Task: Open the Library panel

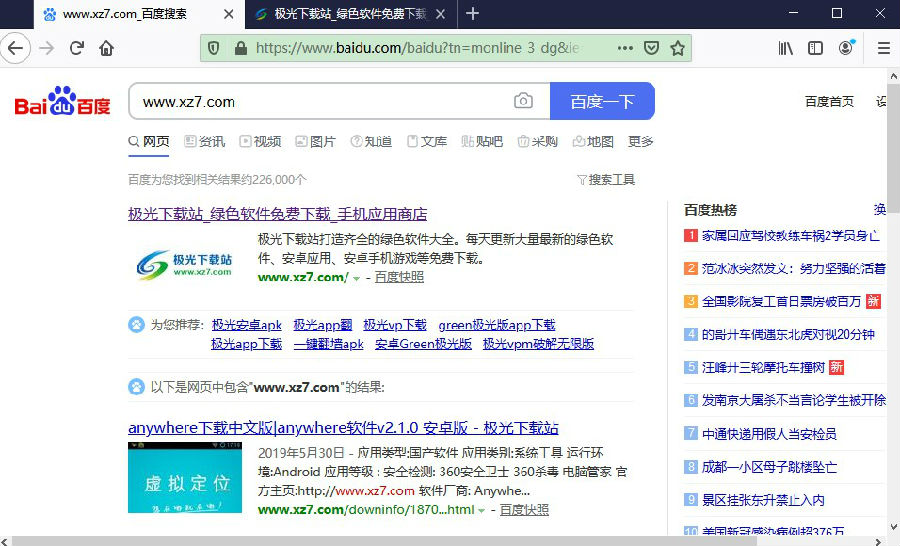Action: 786,48
